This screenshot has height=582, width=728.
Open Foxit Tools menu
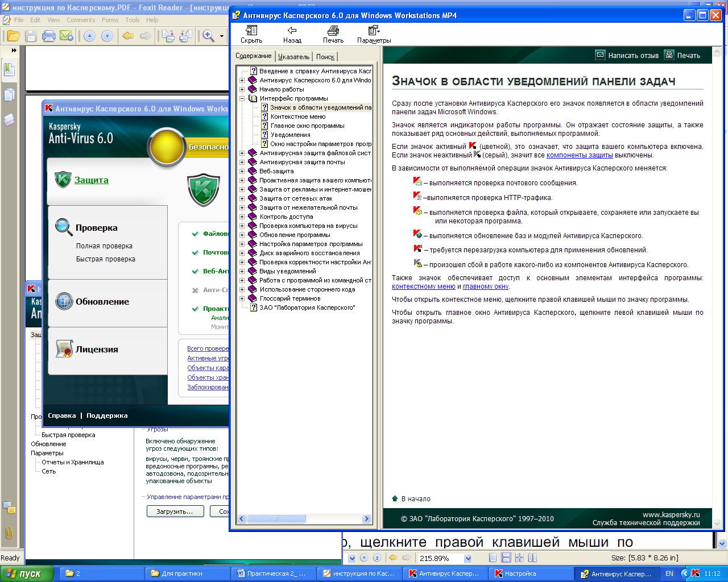[x=133, y=20]
